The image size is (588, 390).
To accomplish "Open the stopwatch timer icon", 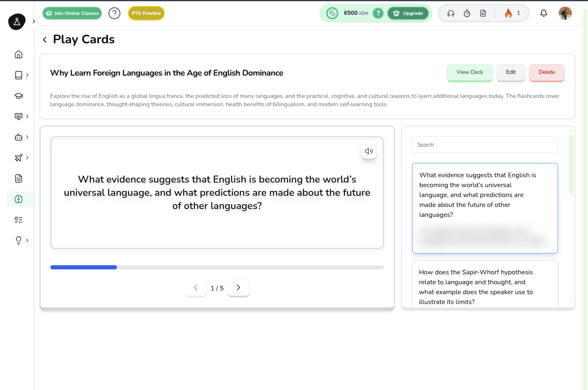I will (x=467, y=13).
